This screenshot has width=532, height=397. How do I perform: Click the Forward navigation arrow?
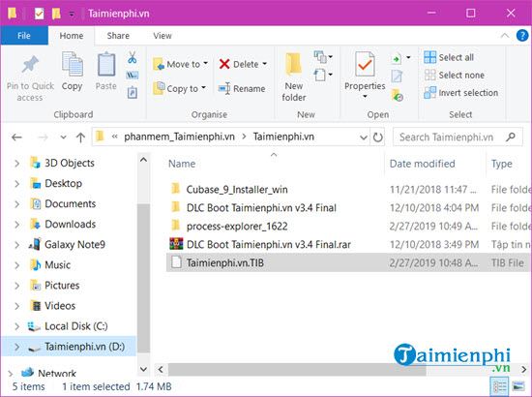tap(43, 137)
